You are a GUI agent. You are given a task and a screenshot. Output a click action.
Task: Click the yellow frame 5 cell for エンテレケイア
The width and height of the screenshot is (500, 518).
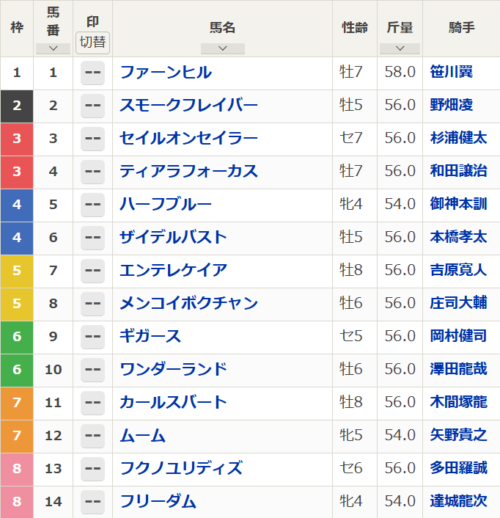[17, 271]
